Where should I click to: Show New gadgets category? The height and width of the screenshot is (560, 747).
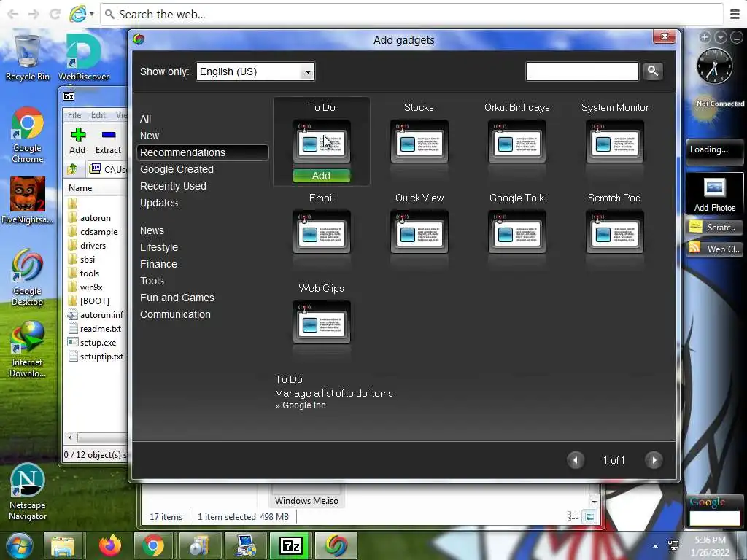point(150,136)
